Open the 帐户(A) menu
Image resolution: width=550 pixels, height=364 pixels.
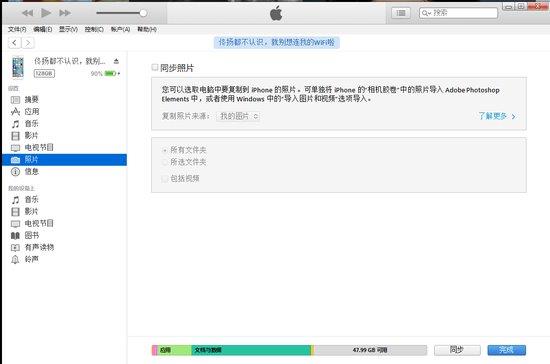tap(120, 29)
